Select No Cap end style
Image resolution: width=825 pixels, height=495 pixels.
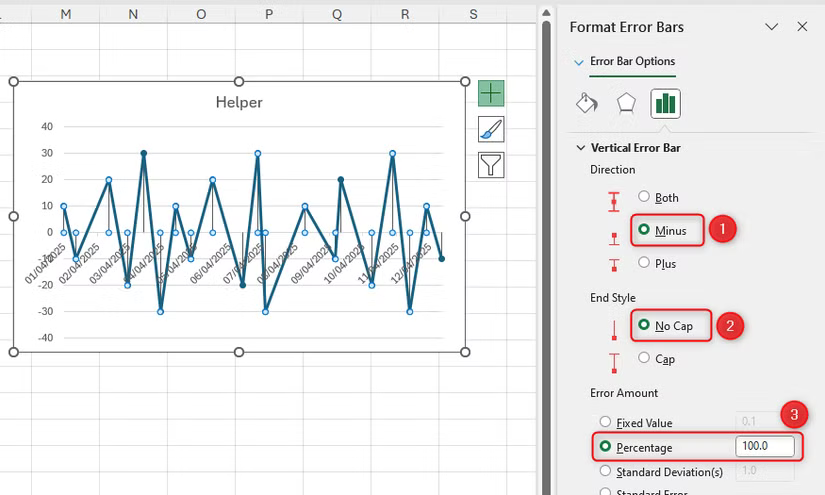click(643, 325)
